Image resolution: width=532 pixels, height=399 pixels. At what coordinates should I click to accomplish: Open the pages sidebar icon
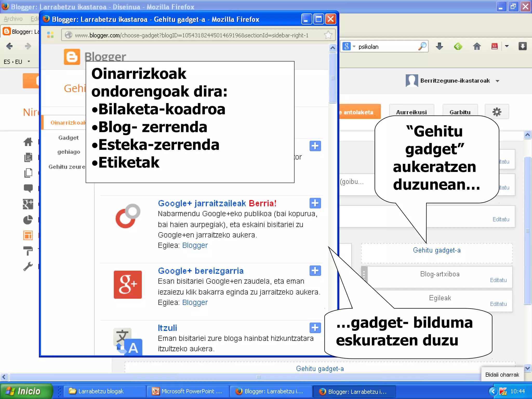tap(28, 173)
